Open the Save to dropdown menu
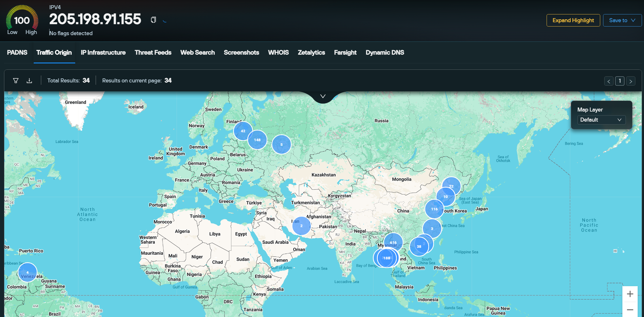The height and width of the screenshot is (317, 644). click(622, 20)
